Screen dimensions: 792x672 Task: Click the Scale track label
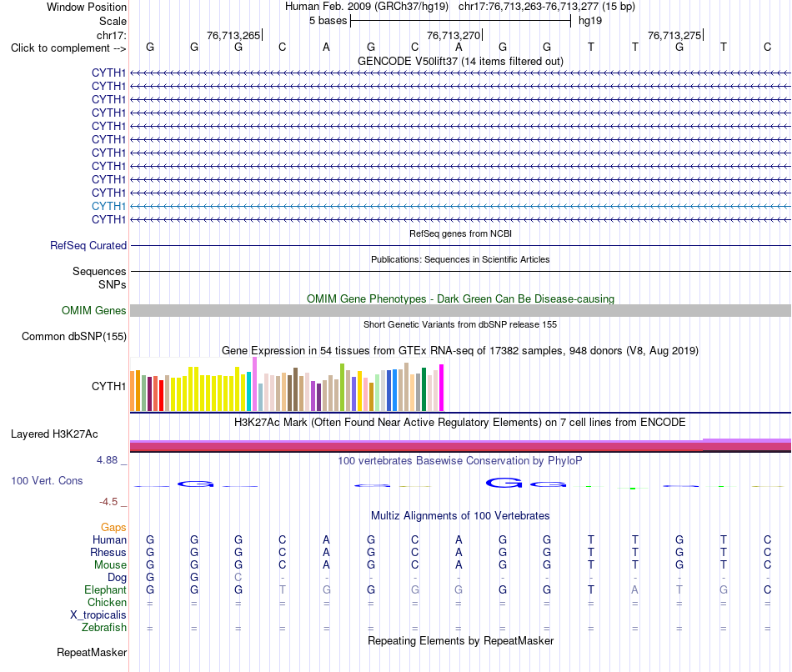[113, 21]
